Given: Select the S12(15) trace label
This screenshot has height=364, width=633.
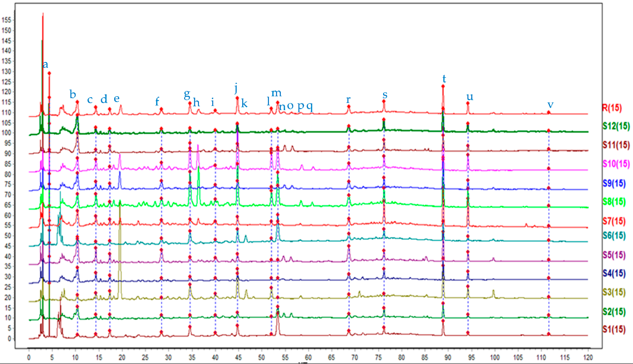Looking at the screenshot, I should coord(616,126).
